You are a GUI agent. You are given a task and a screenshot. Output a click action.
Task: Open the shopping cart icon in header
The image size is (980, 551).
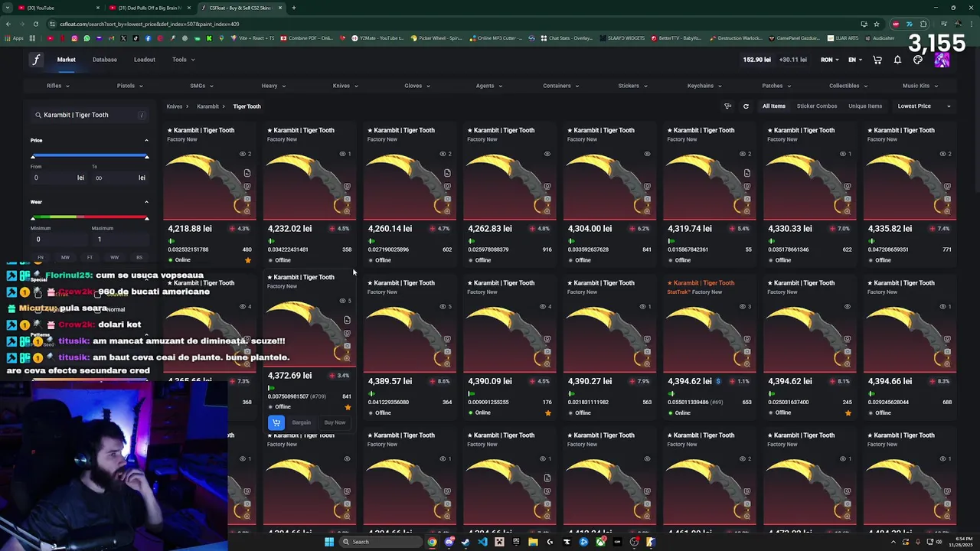877,60
